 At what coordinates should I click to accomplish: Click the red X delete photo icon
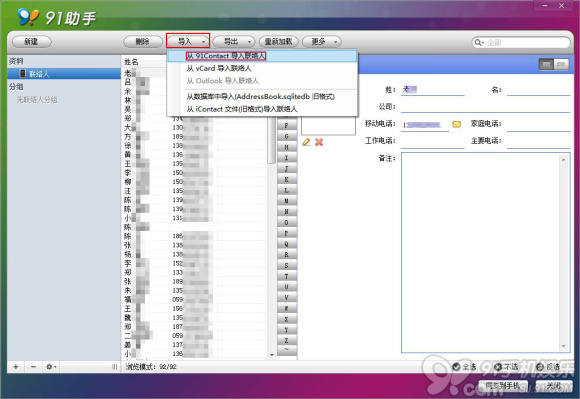319,142
